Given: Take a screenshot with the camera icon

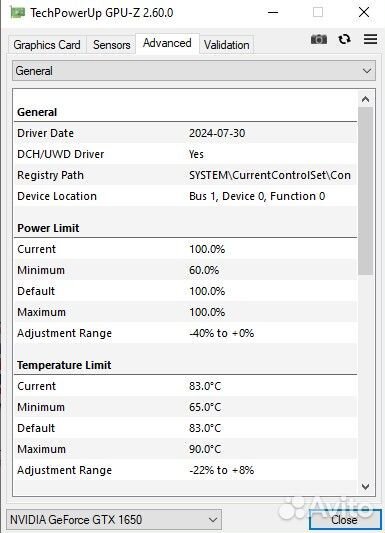Looking at the screenshot, I should (x=319, y=39).
